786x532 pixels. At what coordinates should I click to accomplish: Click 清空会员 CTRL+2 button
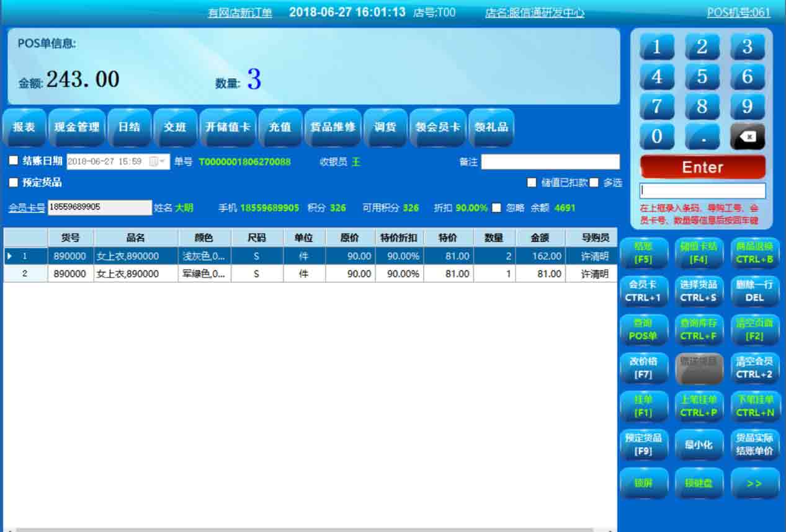click(x=754, y=368)
